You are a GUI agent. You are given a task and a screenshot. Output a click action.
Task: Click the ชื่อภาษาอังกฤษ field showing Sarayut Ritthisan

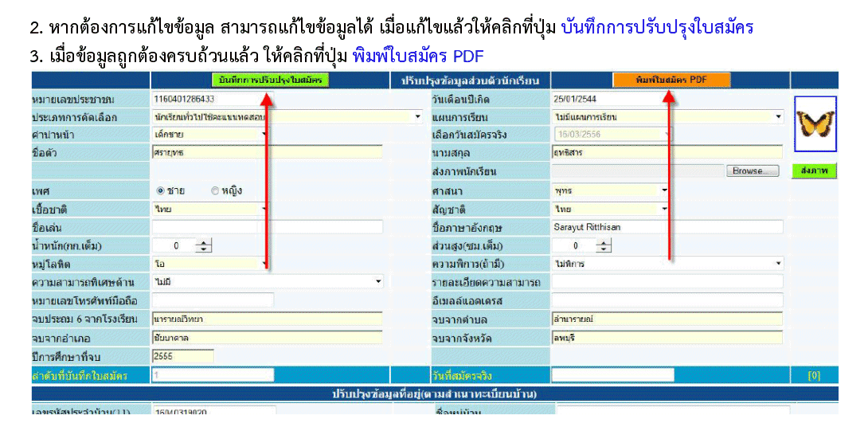click(667, 227)
